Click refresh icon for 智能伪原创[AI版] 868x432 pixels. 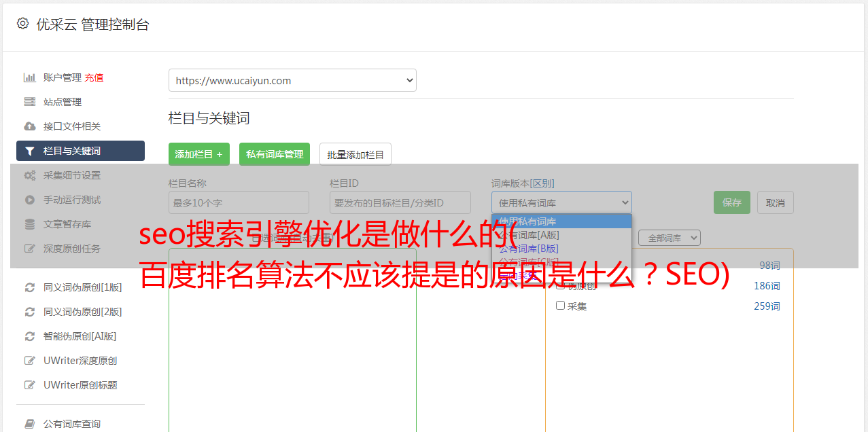pyautogui.click(x=30, y=336)
